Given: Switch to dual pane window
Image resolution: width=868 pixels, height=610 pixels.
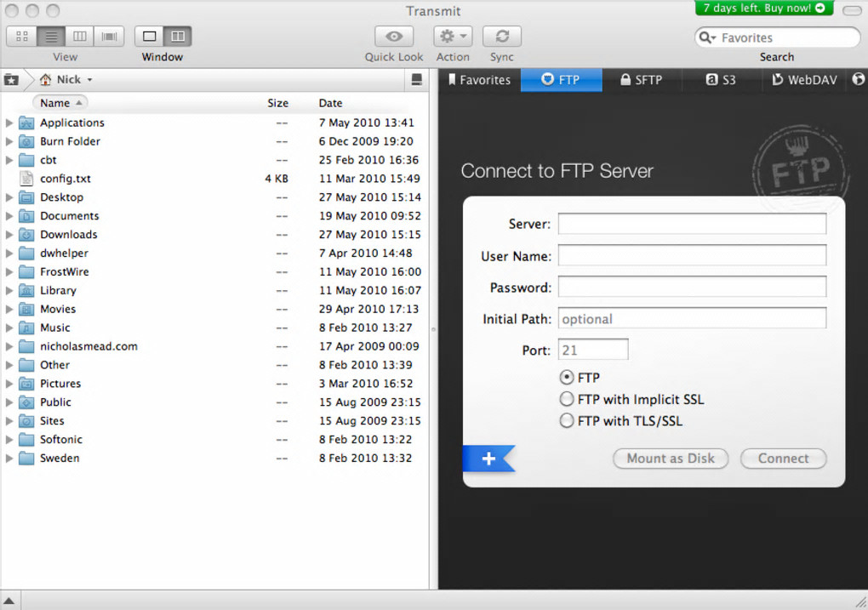Looking at the screenshot, I should pos(178,37).
